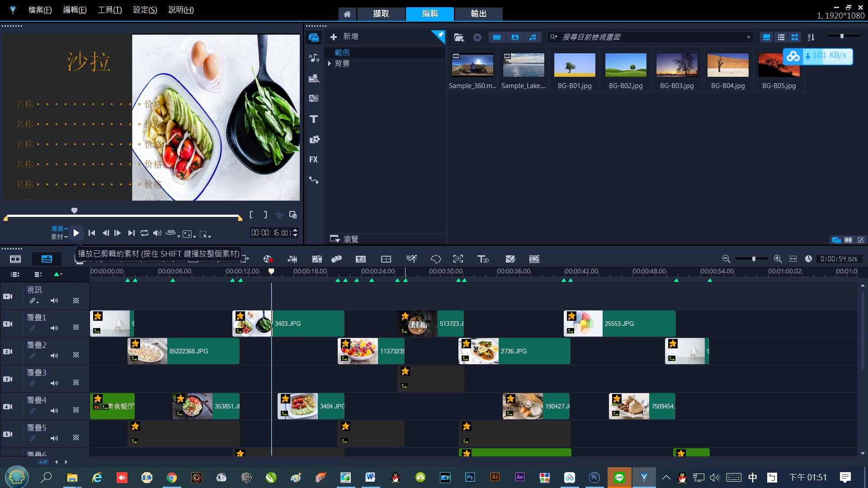Screen dimensions: 868x488
Task: Adjust the timeline zoom slider
Action: 754,259
